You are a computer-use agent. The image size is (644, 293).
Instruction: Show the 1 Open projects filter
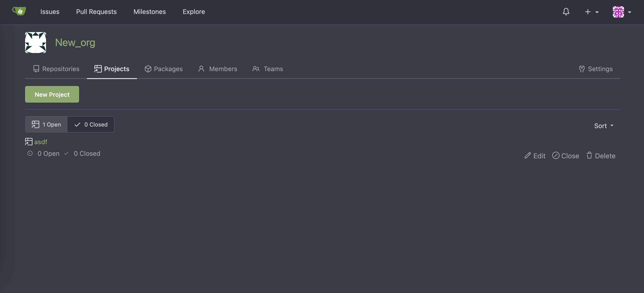click(x=46, y=124)
